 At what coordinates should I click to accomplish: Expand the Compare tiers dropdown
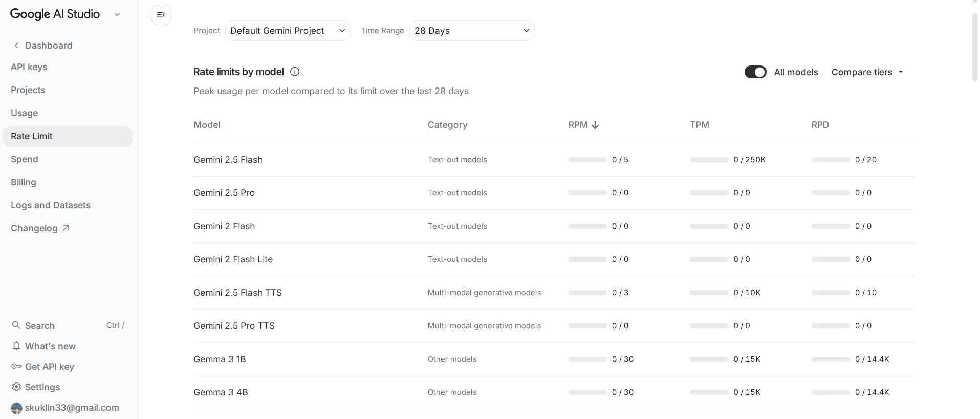(x=867, y=72)
